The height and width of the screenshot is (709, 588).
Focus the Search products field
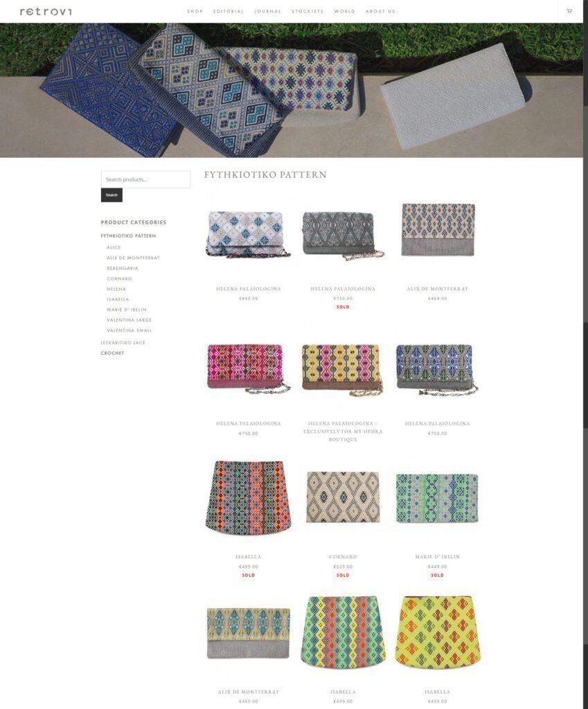pyautogui.click(x=145, y=179)
